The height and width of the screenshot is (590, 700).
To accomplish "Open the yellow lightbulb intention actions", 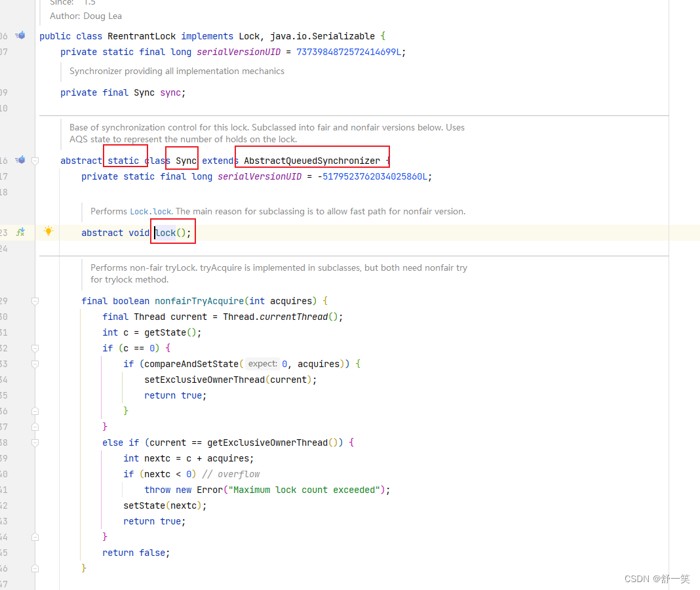I will coord(49,231).
